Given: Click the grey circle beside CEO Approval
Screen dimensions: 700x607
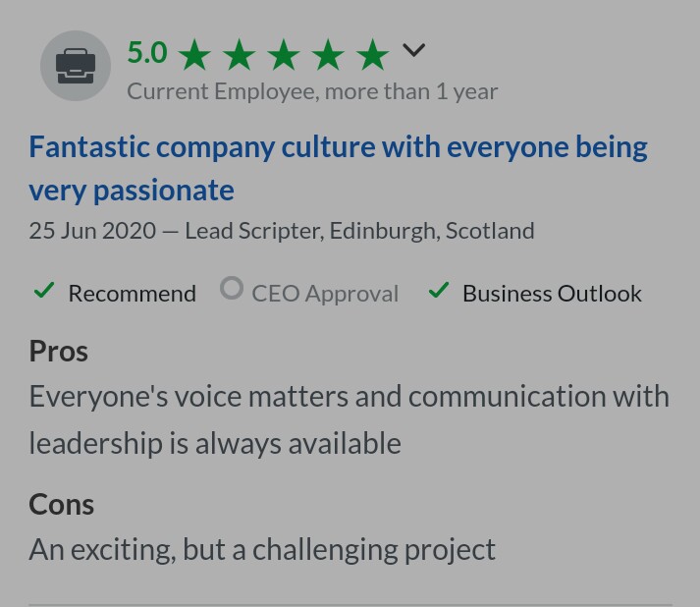Looking at the screenshot, I should click(232, 289).
